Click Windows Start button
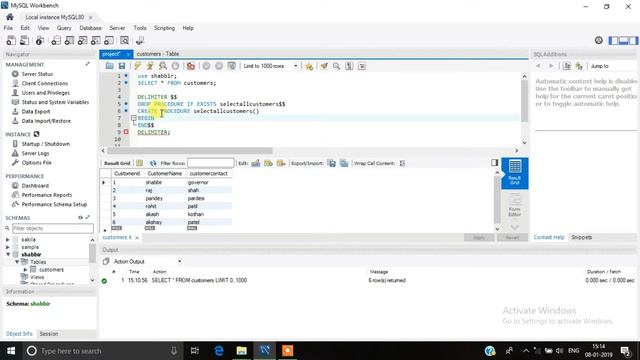 11,351
